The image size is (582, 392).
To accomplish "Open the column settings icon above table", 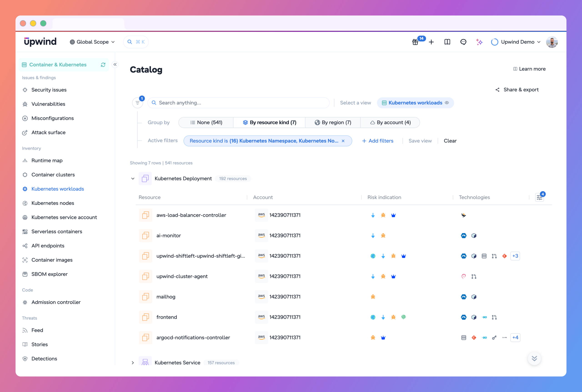I will (x=539, y=197).
